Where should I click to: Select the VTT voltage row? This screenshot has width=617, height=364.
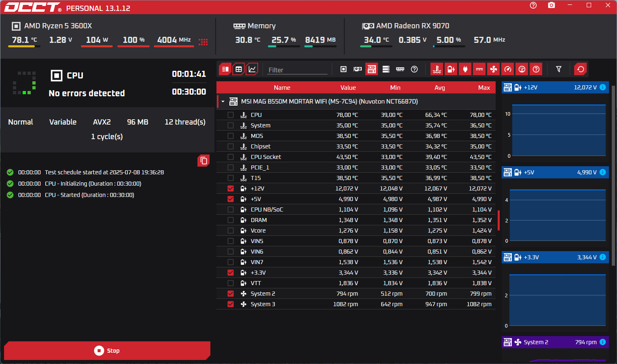coord(356,283)
